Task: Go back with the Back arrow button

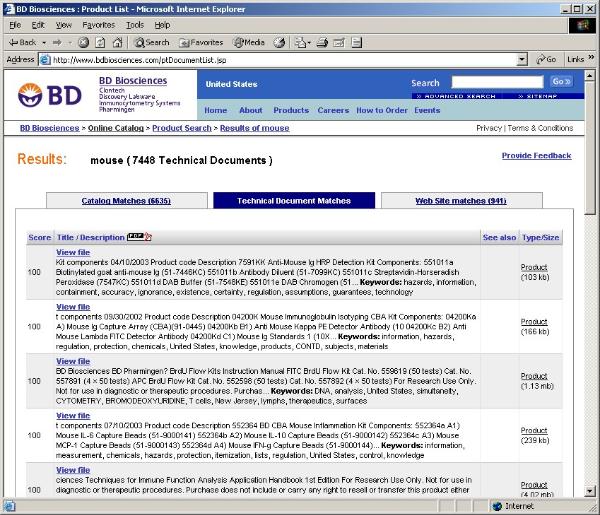Action: pyautogui.click(x=22, y=42)
